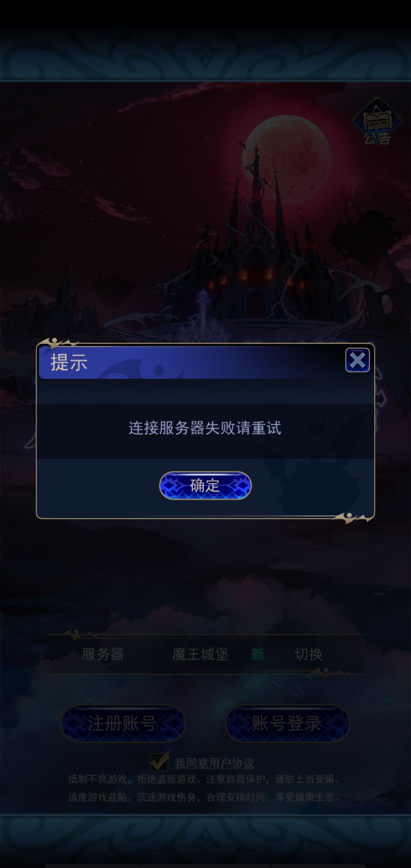Screen dimensions: 411x868
Task: Click the 抵制不良游戏 notice line
Action: [204, 779]
